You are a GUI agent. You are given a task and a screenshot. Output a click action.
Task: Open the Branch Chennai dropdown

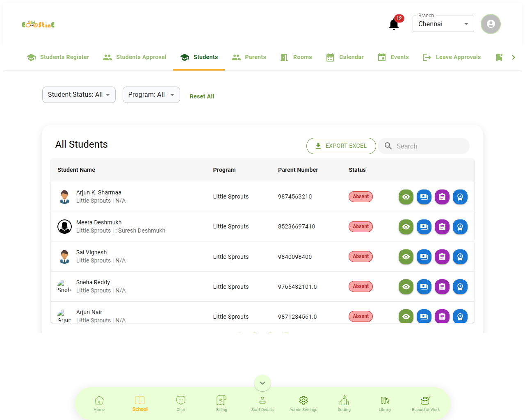coord(443,24)
